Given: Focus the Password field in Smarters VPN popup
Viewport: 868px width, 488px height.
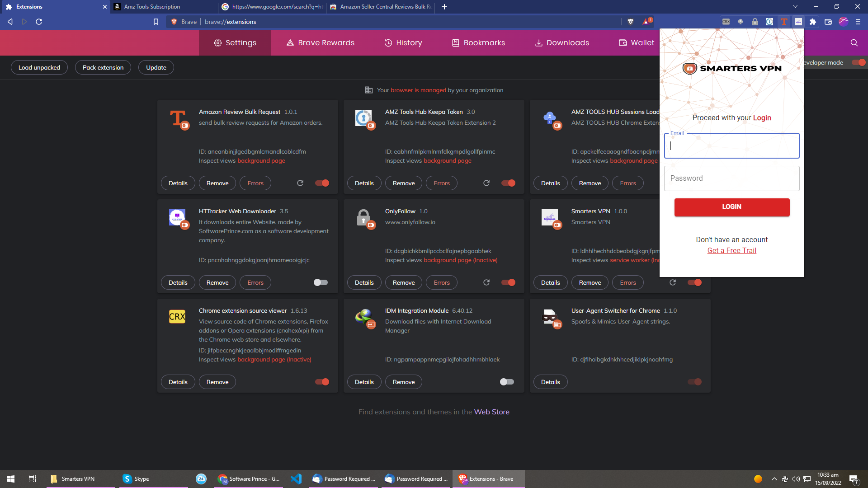Looking at the screenshot, I should click(731, 178).
